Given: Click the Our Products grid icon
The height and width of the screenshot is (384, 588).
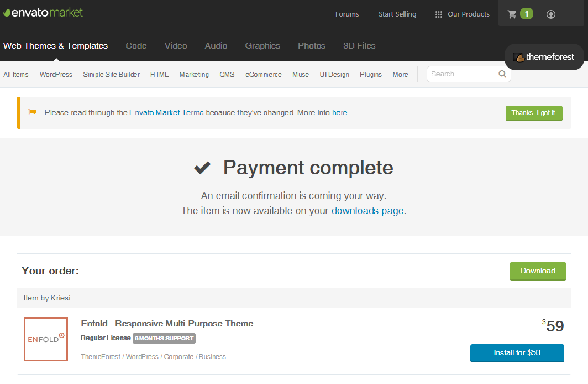Looking at the screenshot, I should click(x=439, y=14).
